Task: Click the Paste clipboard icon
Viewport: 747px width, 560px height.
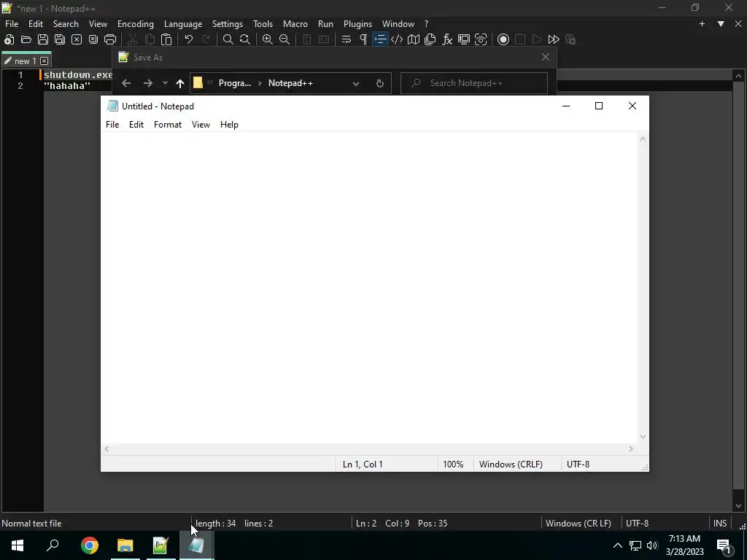Action: click(x=166, y=39)
